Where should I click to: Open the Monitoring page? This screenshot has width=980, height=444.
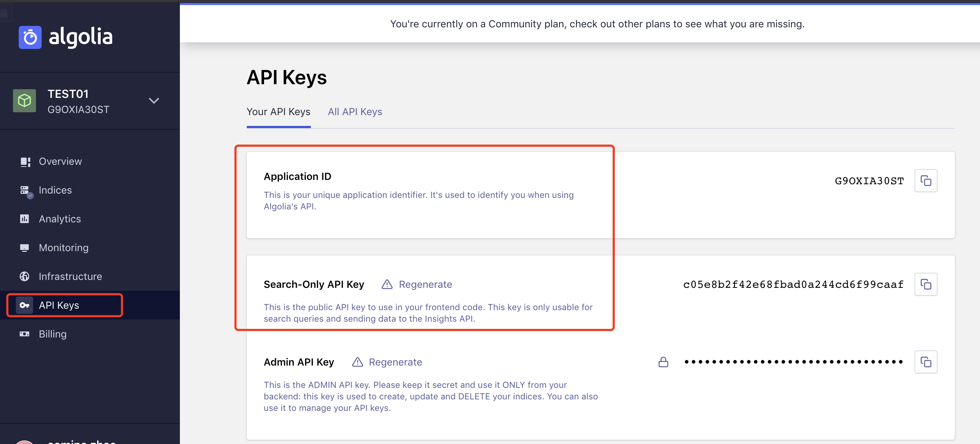(x=64, y=248)
